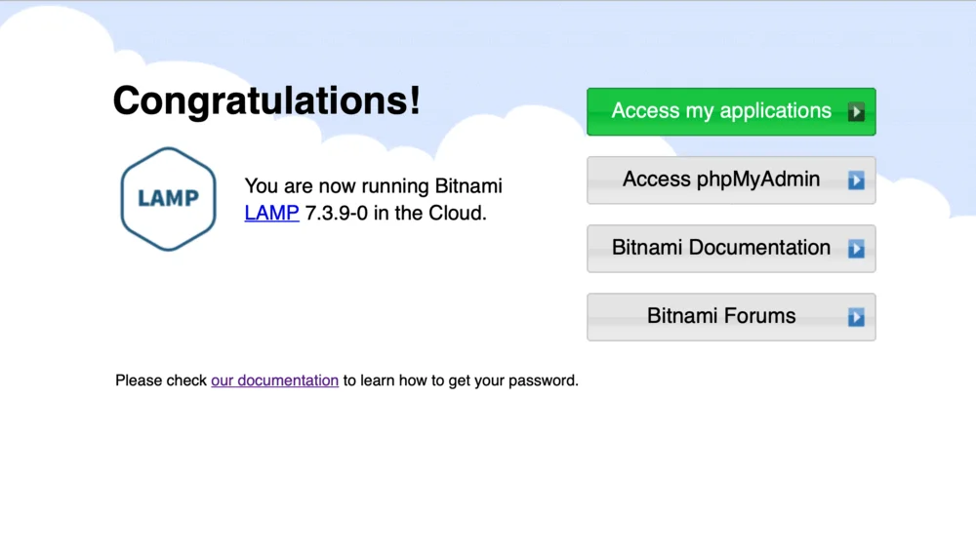Viewport: 976px width, 560px height.
Task: Click the green arrow icon beside Access my applications
Action: pos(856,112)
